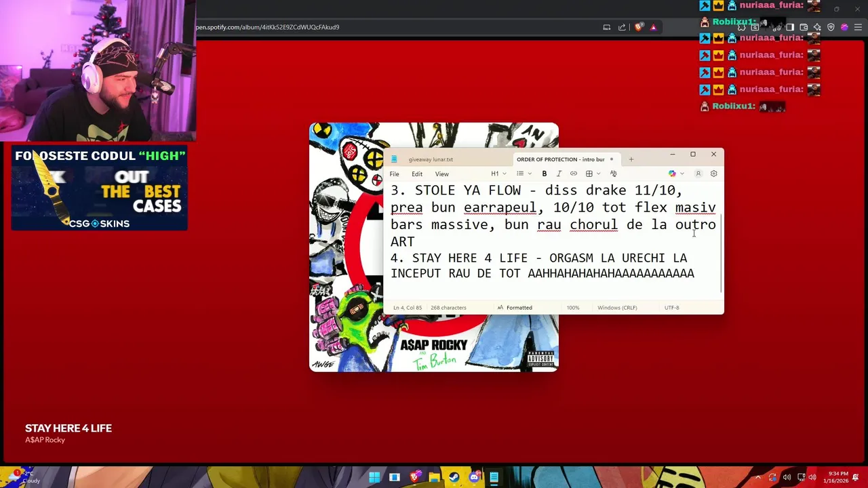Open the Notepad account profile icon
The height and width of the screenshot is (488, 868).
click(x=698, y=174)
